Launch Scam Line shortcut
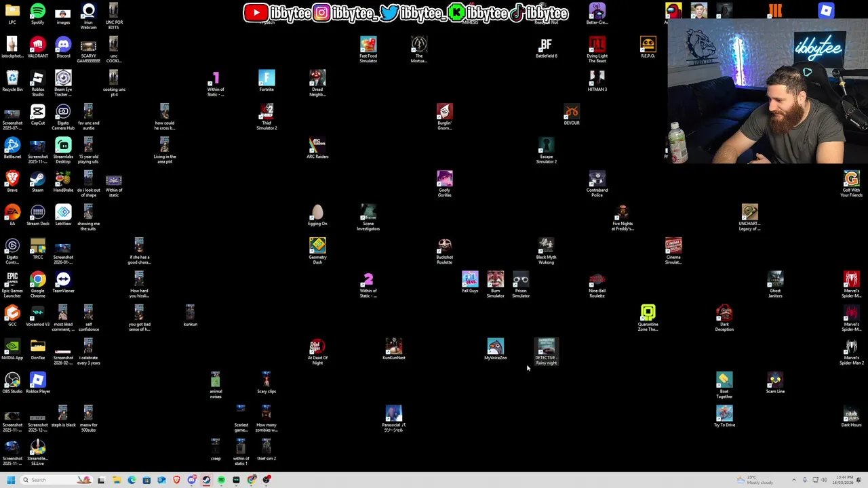This screenshot has width=868, height=488. pyautogui.click(x=775, y=383)
